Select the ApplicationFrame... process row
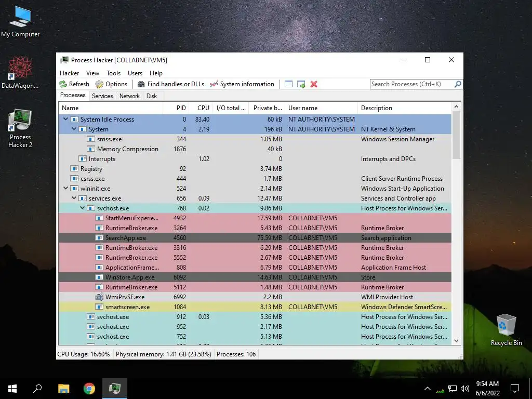Image resolution: width=532 pixels, height=399 pixels. coord(255,268)
